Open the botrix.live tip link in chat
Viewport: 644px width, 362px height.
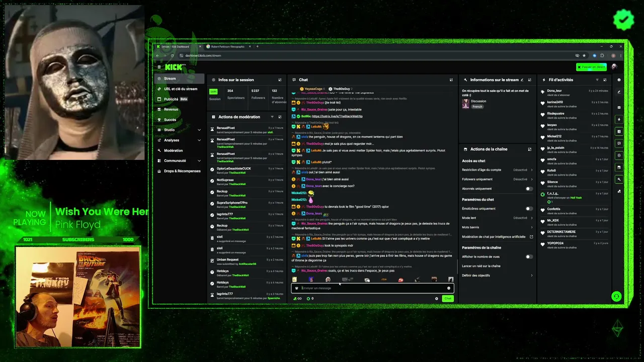[338, 116]
